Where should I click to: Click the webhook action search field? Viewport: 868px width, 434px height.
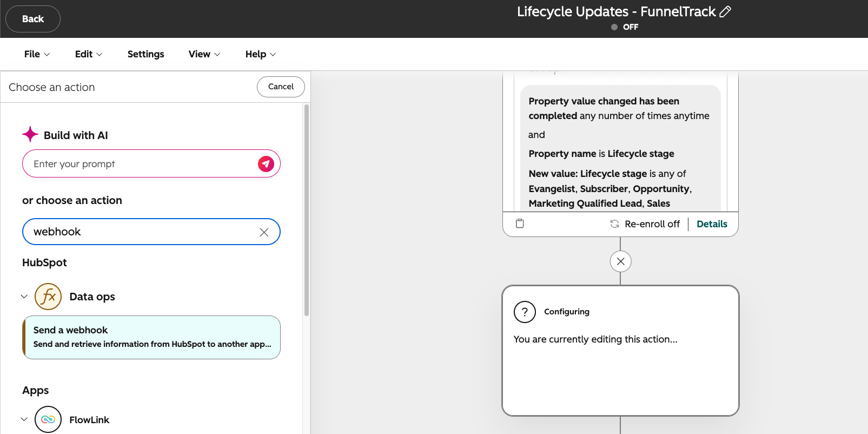click(x=151, y=232)
